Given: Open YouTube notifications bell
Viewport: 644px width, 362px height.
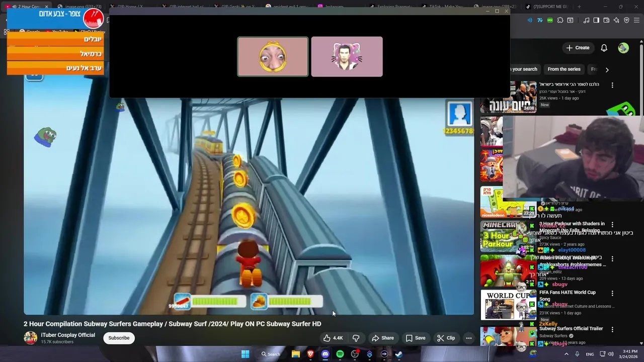Looking at the screenshot, I should [604, 48].
